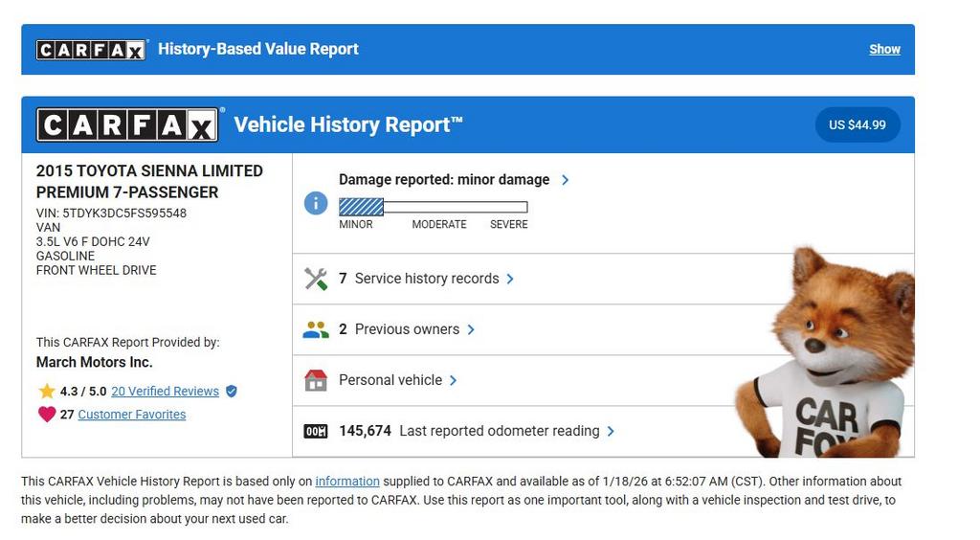Expand last reported odometer reading chevron
This screenshot has width=980, height=540.
(x=611, y=431)
